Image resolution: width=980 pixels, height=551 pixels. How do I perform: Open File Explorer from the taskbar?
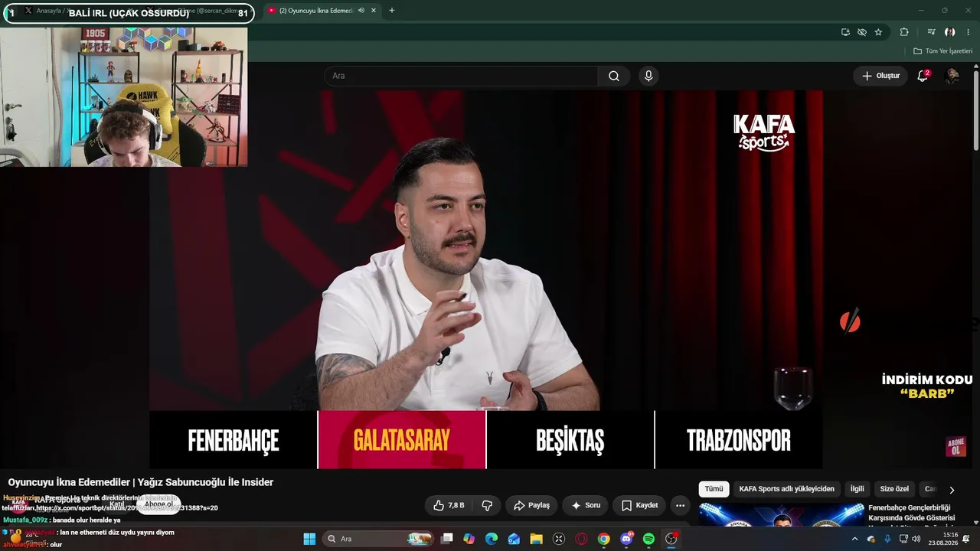coord(536,539)
